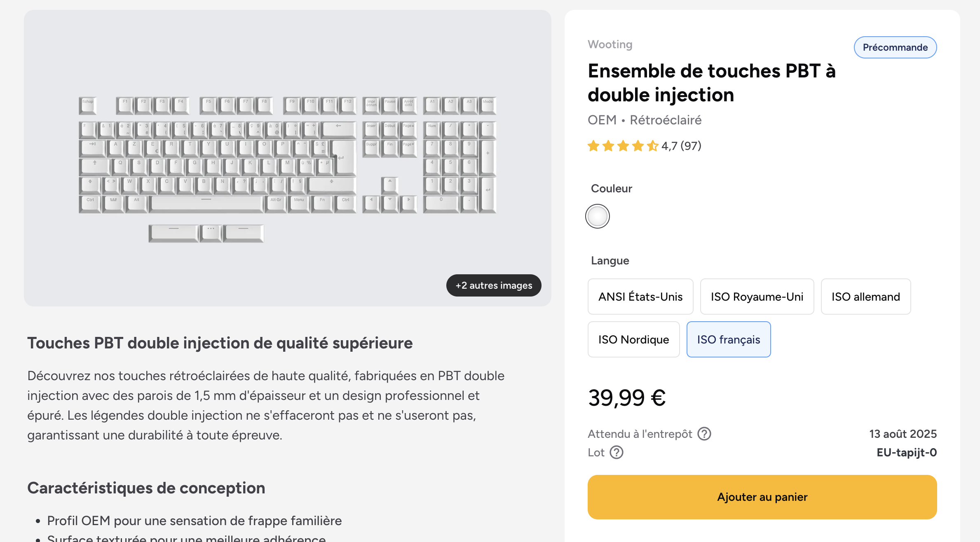Choose ISO allemand language option
This screenshot has height=542, width=980.
coord(865,297)
